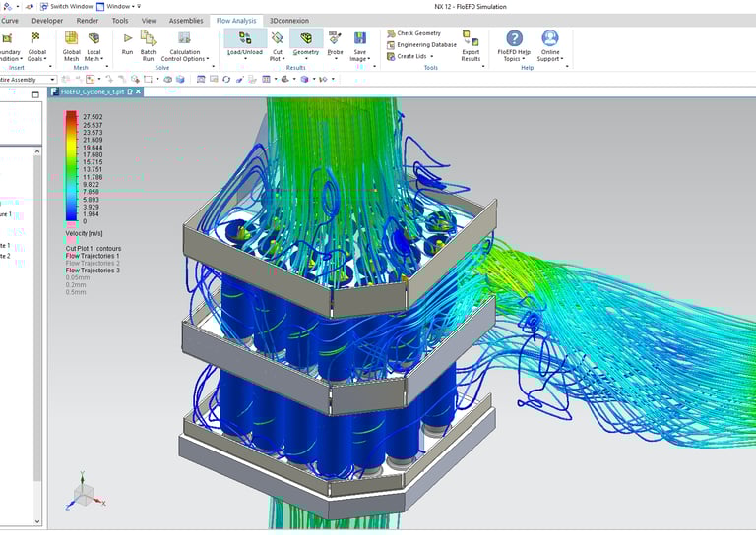Expand the Solve group options arrow
The image size is (756, 541).
214,67
